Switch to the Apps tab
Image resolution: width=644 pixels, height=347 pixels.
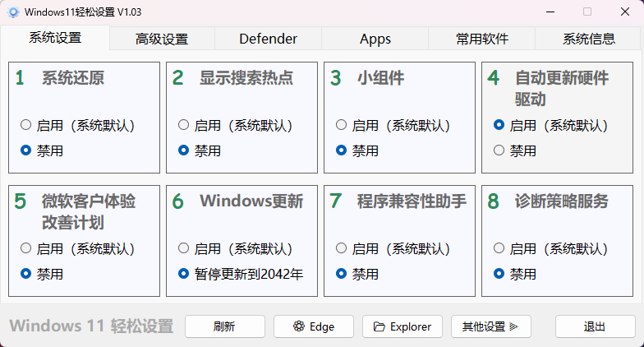[x=375, y=39]
